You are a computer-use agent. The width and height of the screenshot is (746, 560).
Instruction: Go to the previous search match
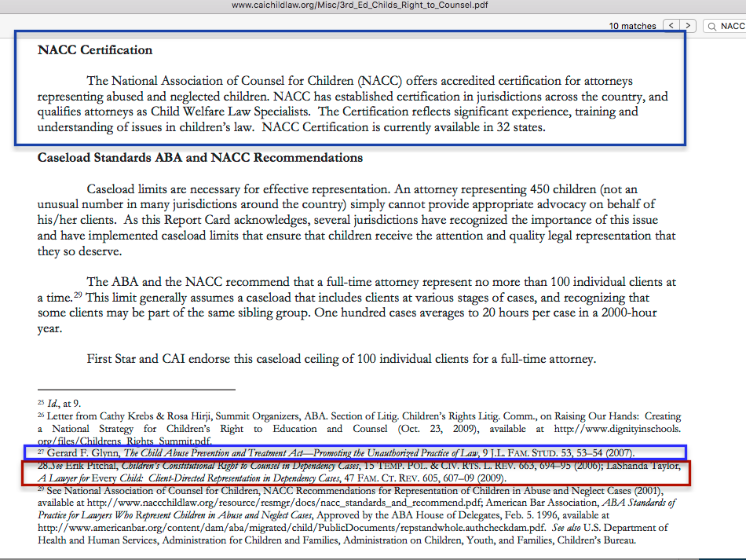coord(672,26)
